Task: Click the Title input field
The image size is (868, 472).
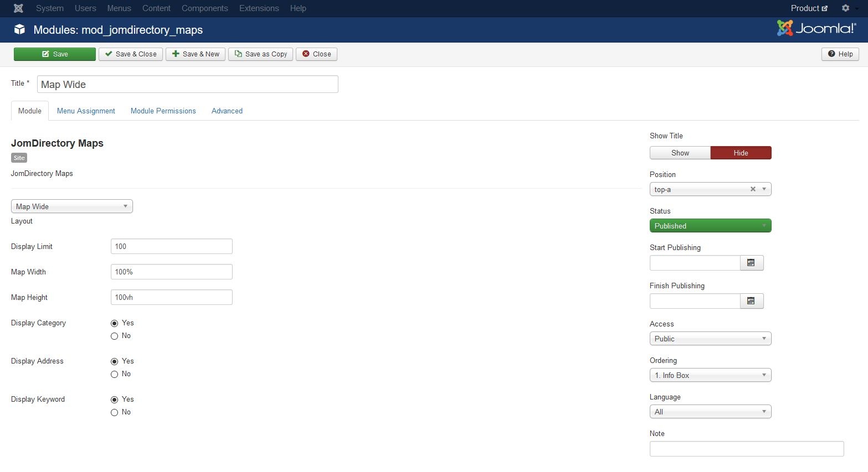Action: [187, 84]
